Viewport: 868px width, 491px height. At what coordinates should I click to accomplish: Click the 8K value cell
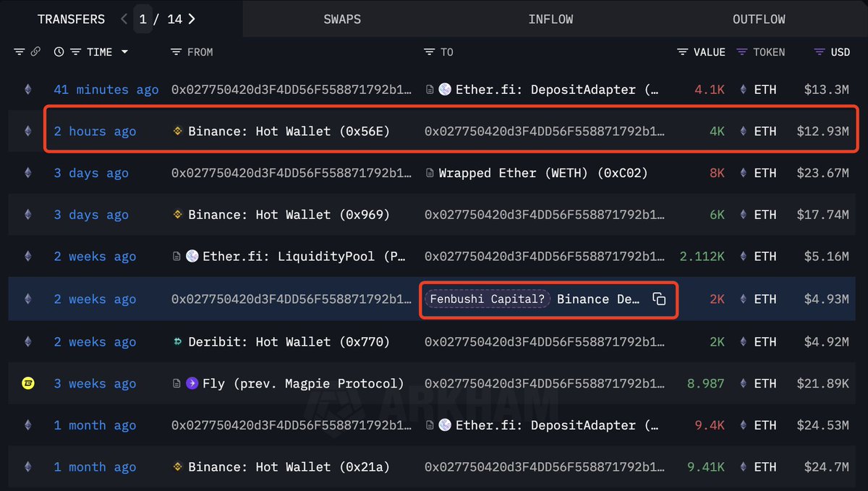tap(716, 173)
